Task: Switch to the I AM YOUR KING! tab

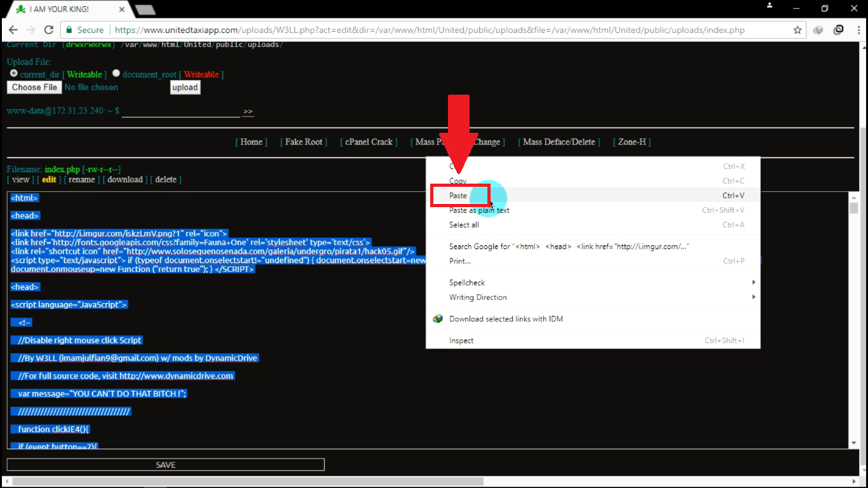Action: [x=62, y=10]
